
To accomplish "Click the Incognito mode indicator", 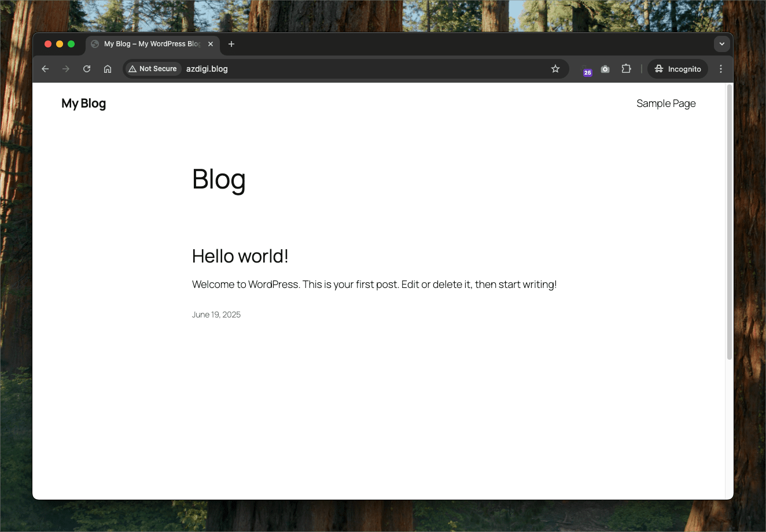I will (677, 69).
